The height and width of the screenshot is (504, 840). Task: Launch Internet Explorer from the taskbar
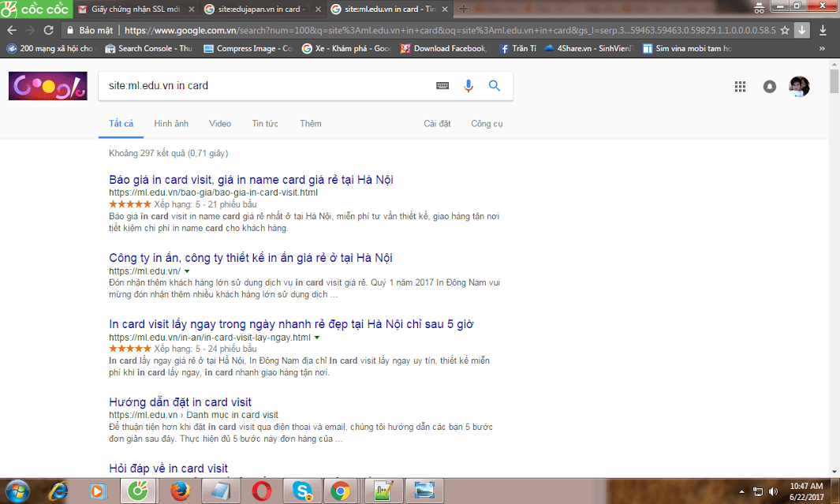click(58, 491)
